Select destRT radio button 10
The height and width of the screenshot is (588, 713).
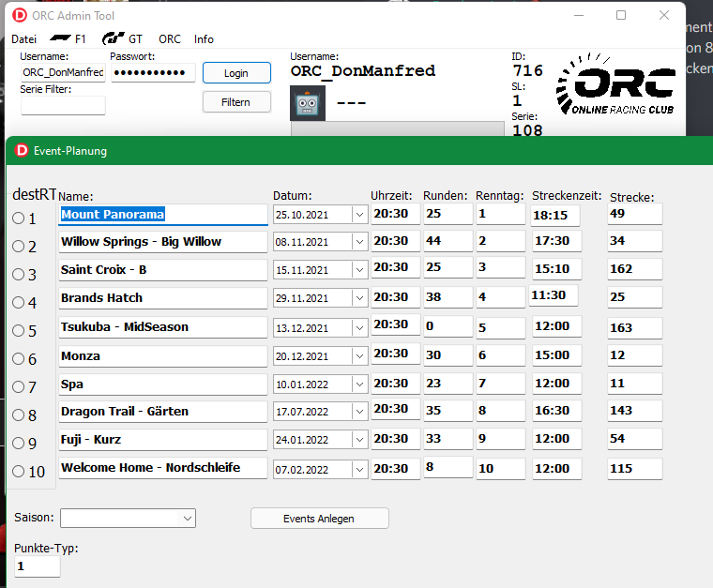19,472
